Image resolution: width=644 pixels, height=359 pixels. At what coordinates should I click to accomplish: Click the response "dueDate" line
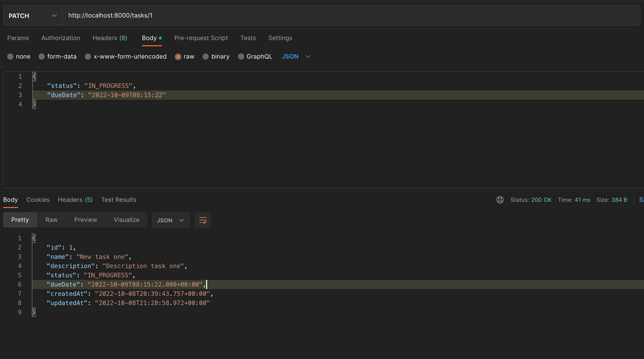[126, 284]
